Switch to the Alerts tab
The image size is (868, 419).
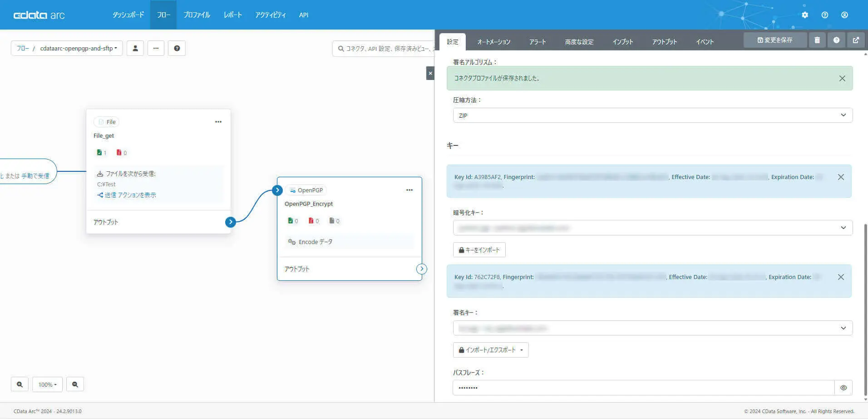coord(538,42)
